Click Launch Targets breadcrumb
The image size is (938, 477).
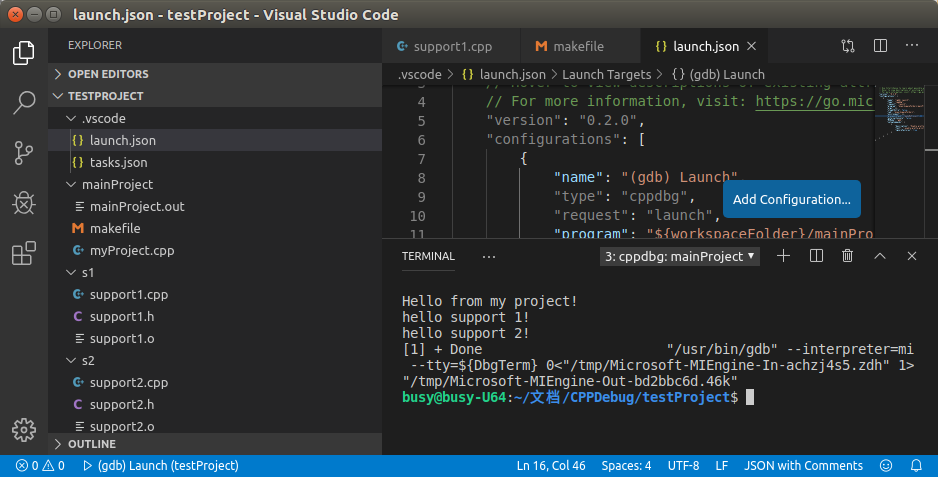607,75
